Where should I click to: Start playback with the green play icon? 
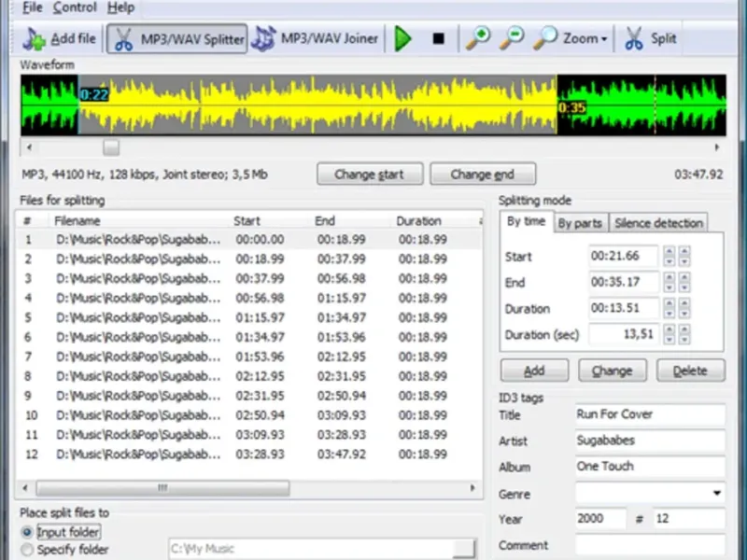click(x=403, y=38)
